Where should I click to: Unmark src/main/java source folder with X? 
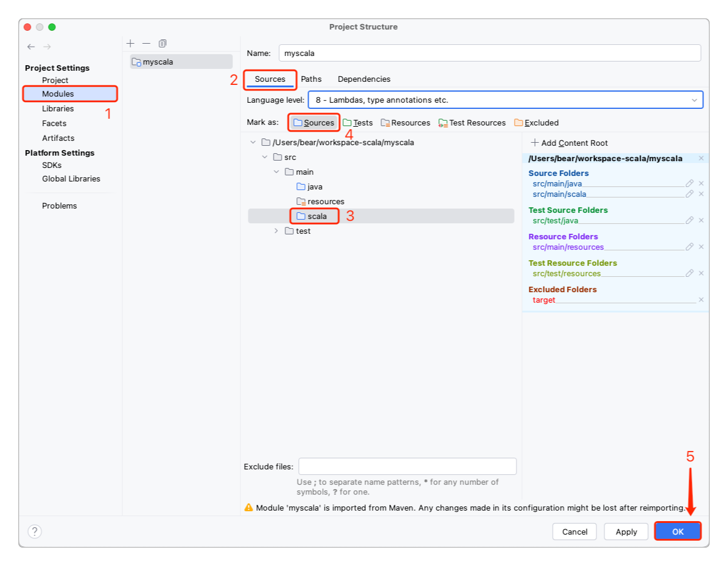click(701, 183)
